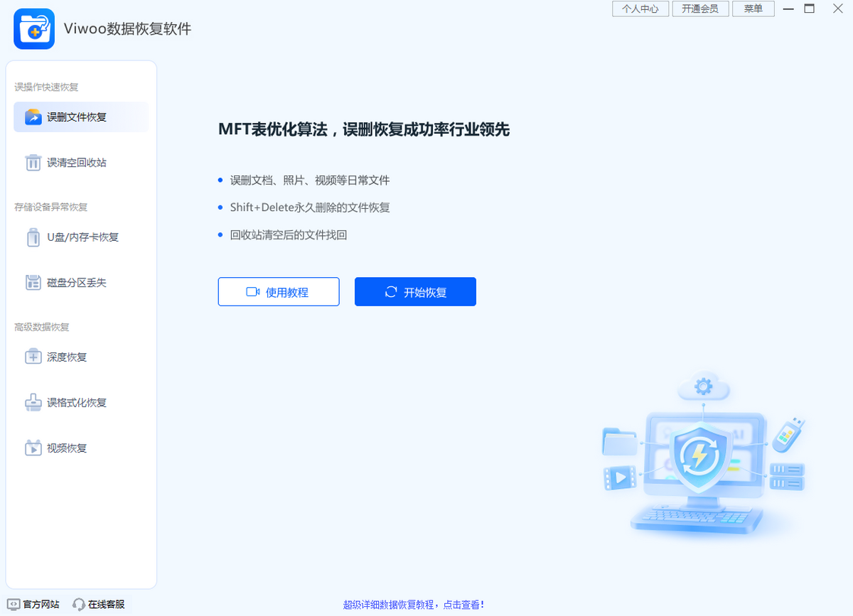Select the 误清空回收站 trash icon
The width and height of the screenshot is (853, 616).
tap(33, 163)
